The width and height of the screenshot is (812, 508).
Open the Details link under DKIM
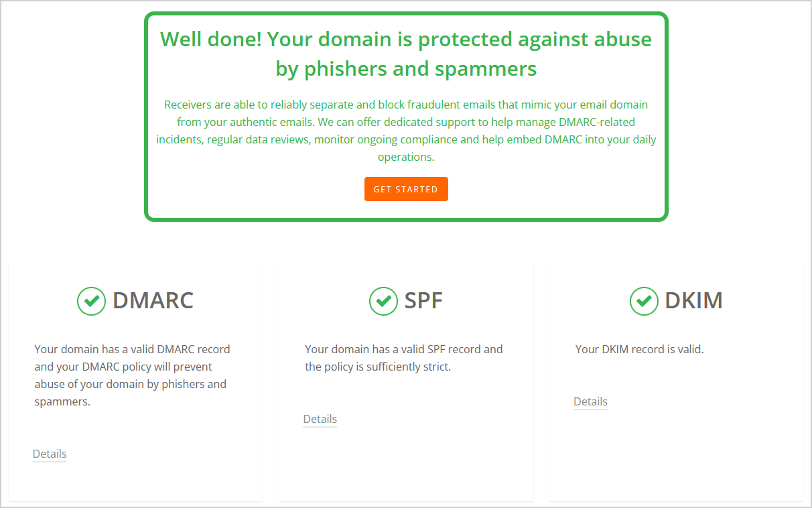point(590,401)
